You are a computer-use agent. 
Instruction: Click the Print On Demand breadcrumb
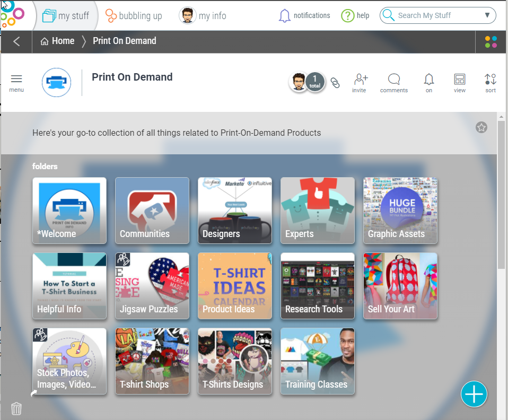tap(125, 41)
